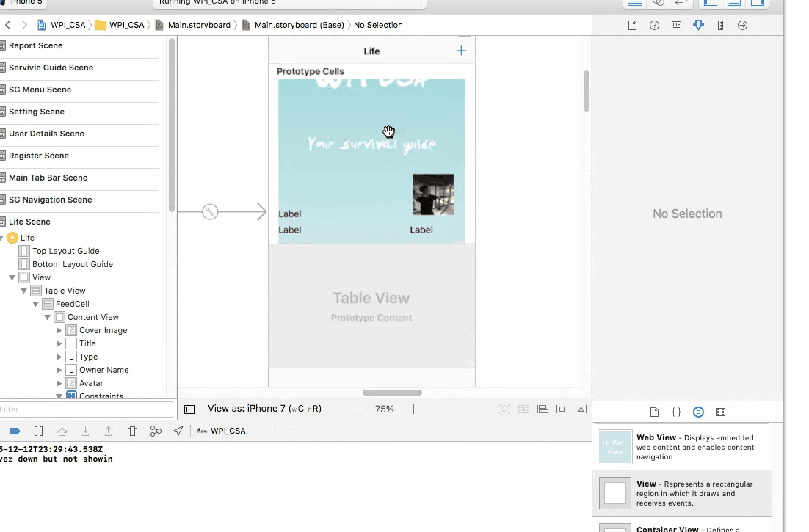Click Main.storyboard (Base) in jump bar
Screen dimensions: 809x532
point(292,25)
